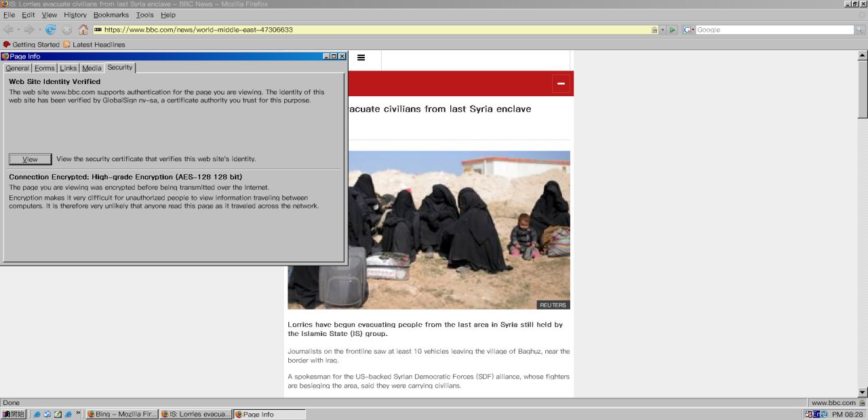Switch to Bing Firefox window in taskbar
Screen dimensions: 868x420
tap(122, 414)
